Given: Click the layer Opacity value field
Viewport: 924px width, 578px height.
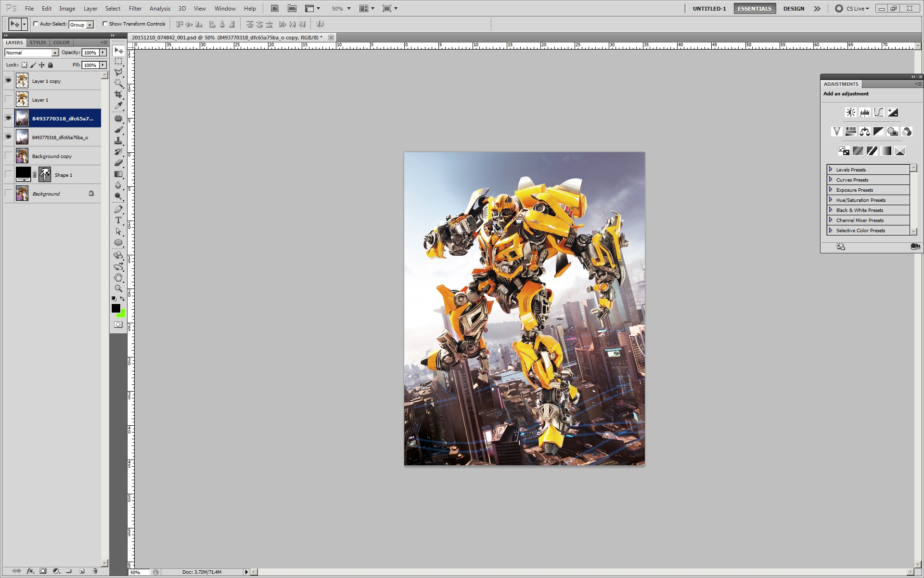Looking at the screenshot, I should coord(90,53).
